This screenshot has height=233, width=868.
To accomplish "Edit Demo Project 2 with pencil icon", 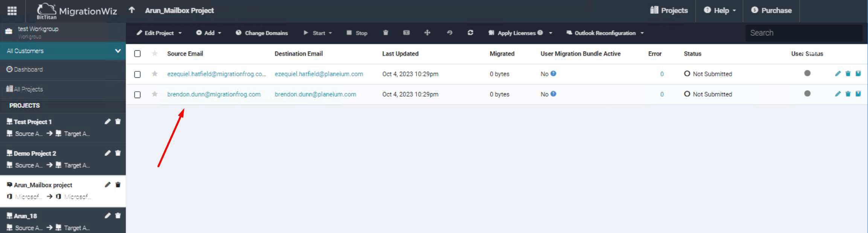I will tap(108, 153).
